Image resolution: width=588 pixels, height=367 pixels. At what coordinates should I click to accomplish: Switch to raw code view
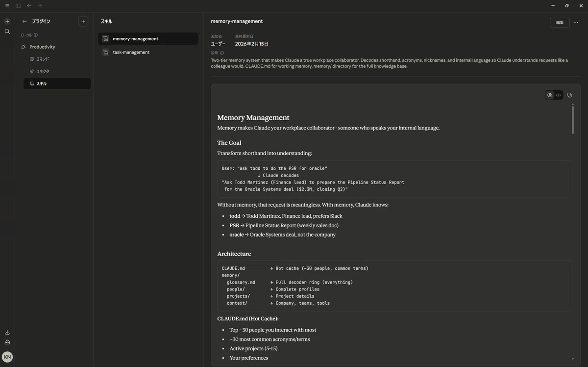coord(559,95)
